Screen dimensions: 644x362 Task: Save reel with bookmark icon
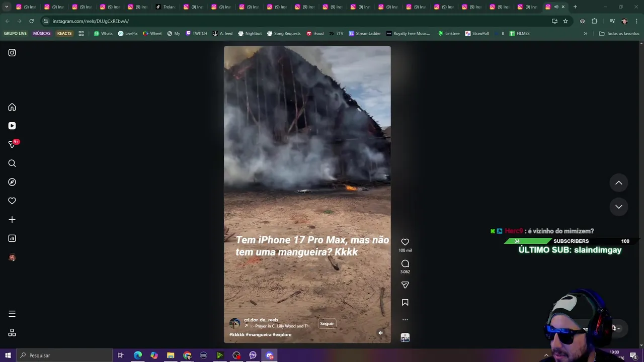tap(405, 302)
